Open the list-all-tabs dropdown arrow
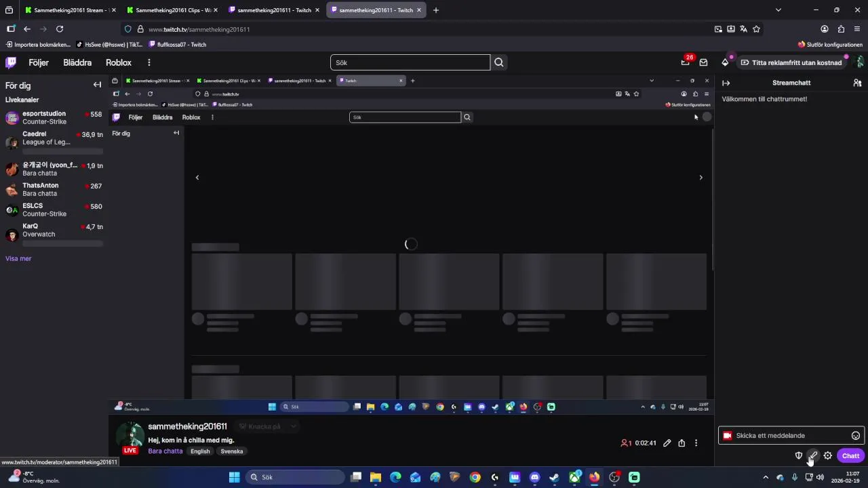The height and width of the screenshot is (488, 868). pyautogui.click(x=778, y=10)
